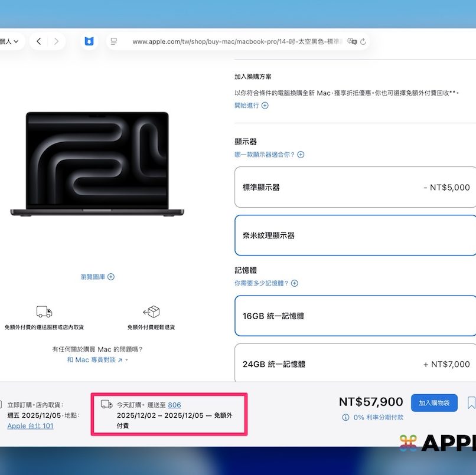The width and height of the screenshot is (476, 475).
Task: Click the translate page icon
Action: coord(352,41)
